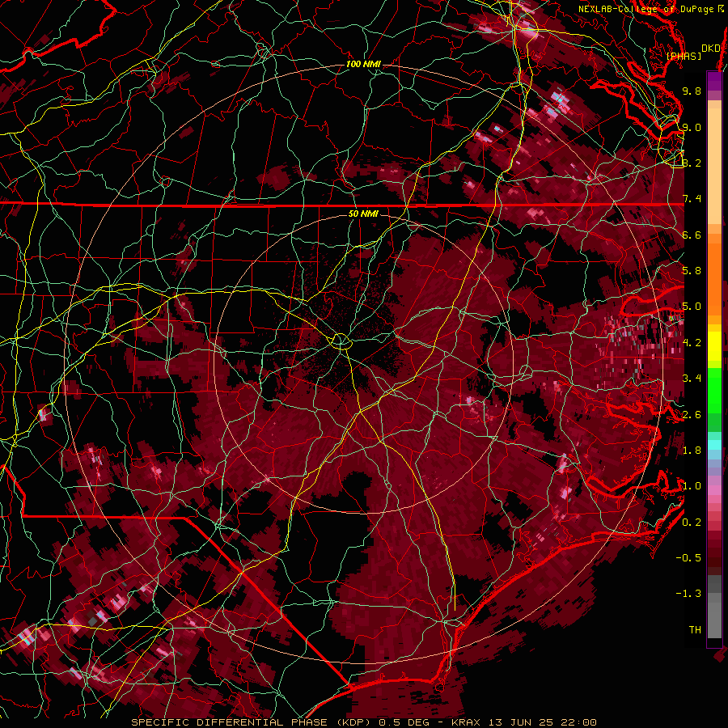Click the 1.0 value on the color scale
This screenshot has width=728, height=728.
click(692, 486)
